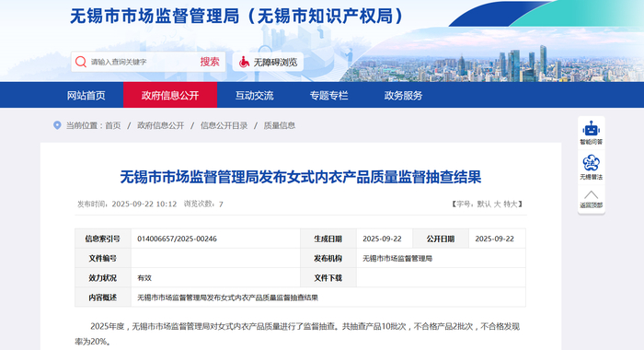644x350 pixels.
Task: Set font size to 特大
Action: pos(511,204)
